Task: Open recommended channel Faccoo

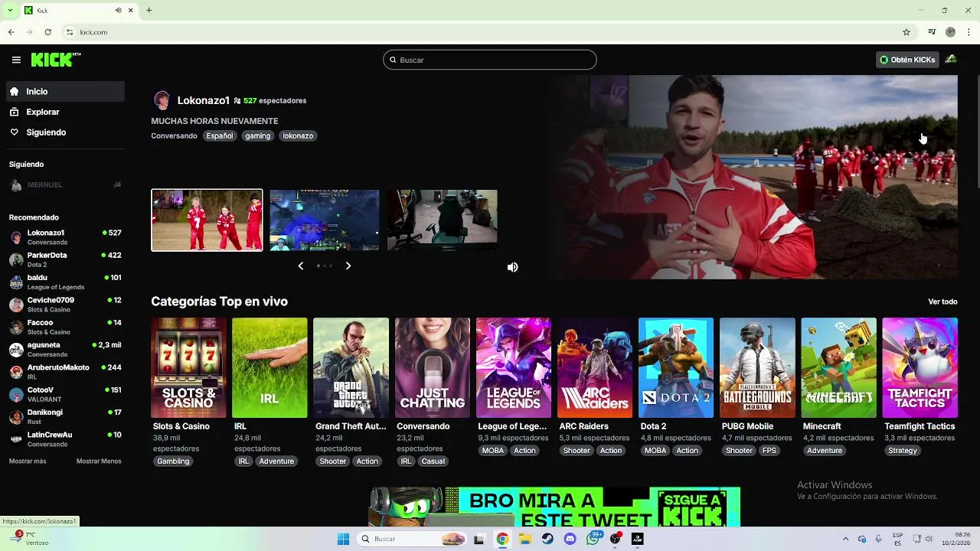Action: click(65, 327)
